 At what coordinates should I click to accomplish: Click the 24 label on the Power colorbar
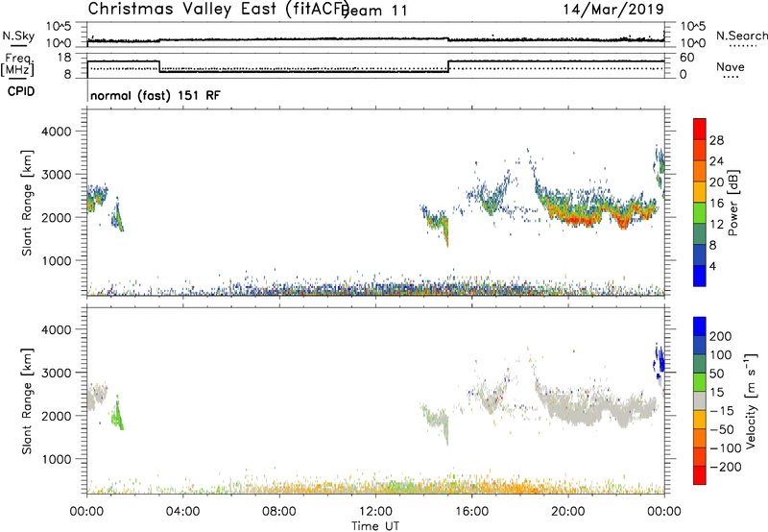tap(716, 161)
